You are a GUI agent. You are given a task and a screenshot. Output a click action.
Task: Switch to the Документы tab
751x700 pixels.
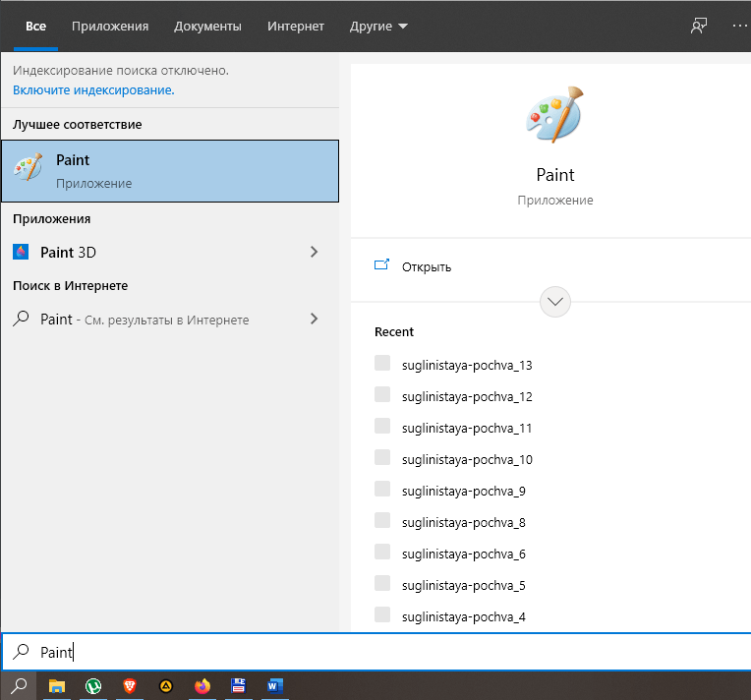click(x=207, y=27)
